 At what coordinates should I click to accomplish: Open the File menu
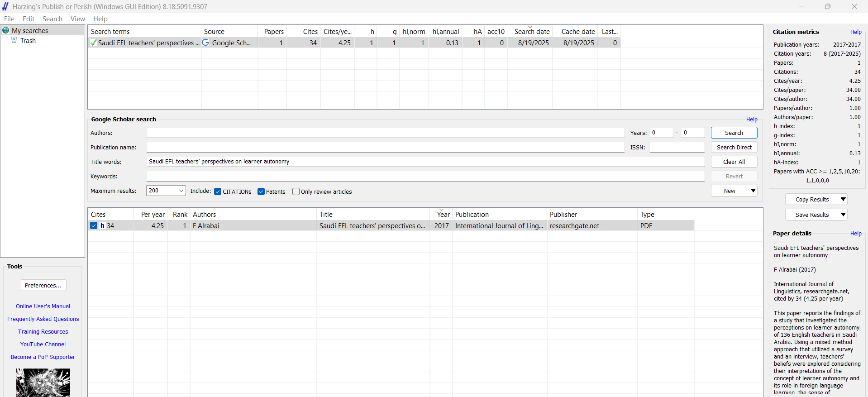pos(9,19)
